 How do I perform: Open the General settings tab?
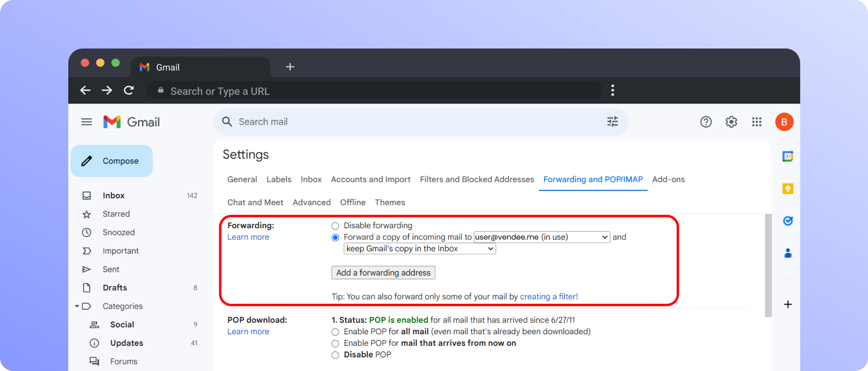click(242, 180)
